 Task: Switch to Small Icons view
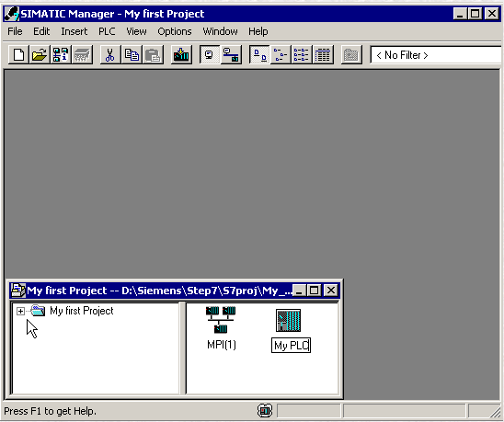(x=281, y=55)
